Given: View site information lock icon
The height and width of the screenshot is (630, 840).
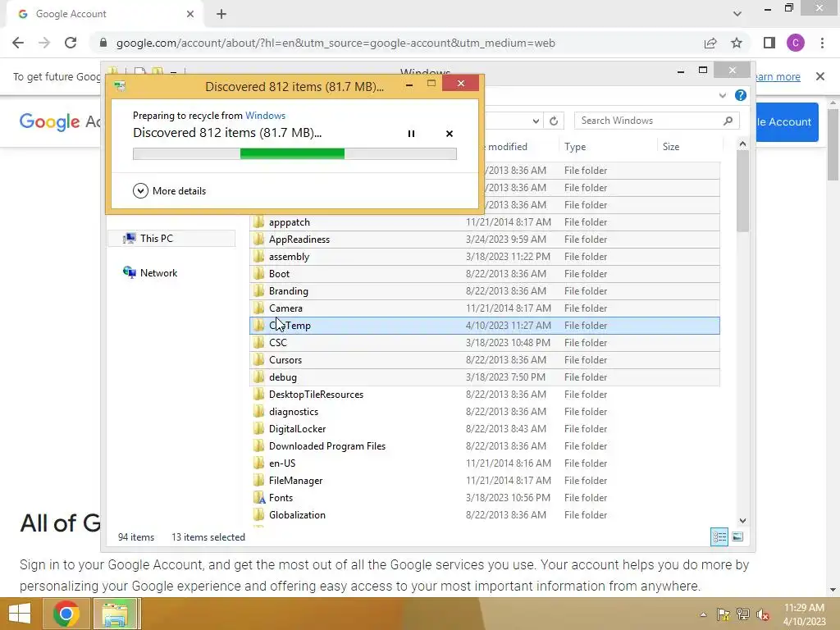Looking at the screenshot, I should pyautogui.click(x=103, y=43).
